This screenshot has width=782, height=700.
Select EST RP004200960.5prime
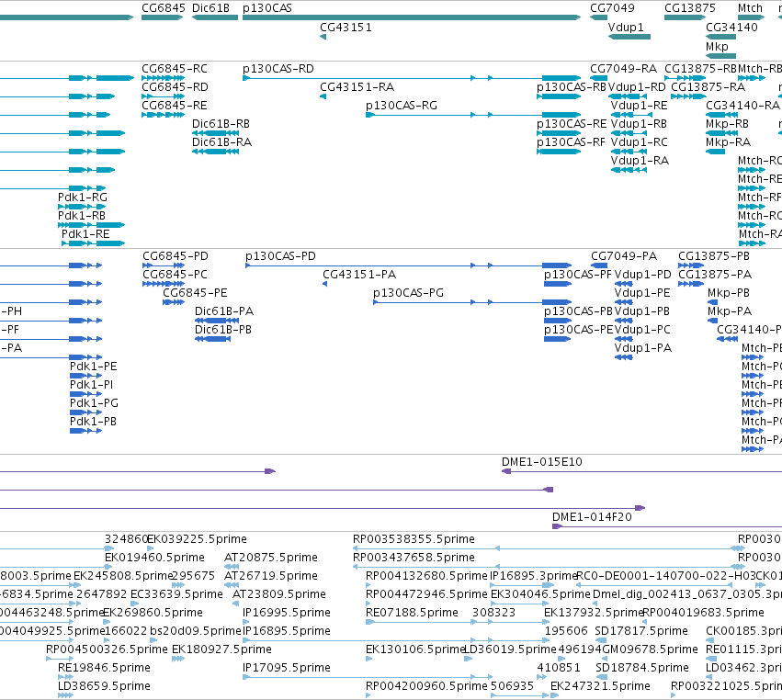426,685
